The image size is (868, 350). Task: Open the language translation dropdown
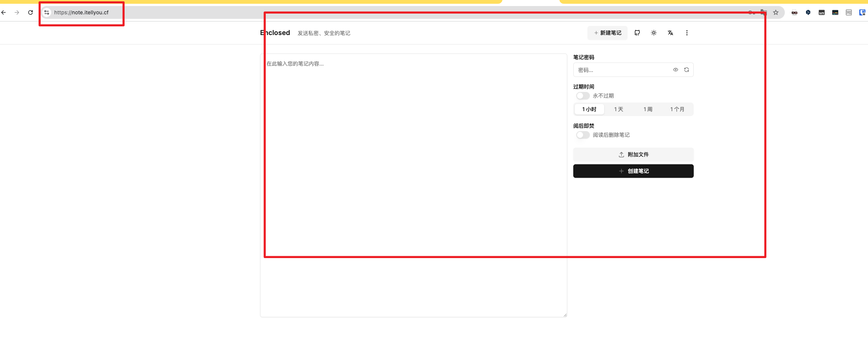pyautogui.click(x=670, y=33)
